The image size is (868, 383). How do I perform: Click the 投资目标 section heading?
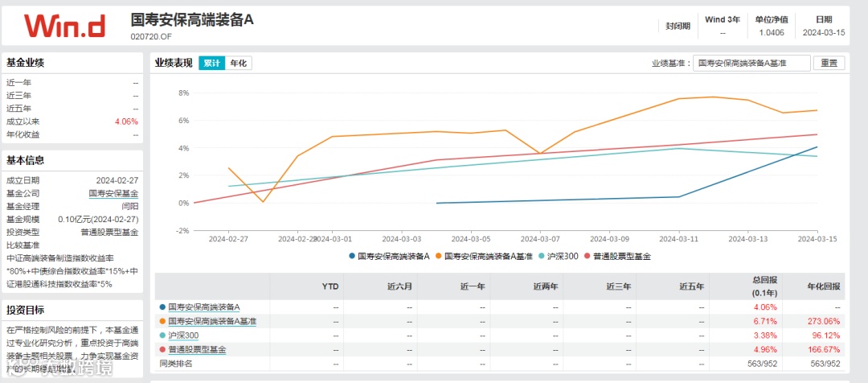click(x=25, y=310)
